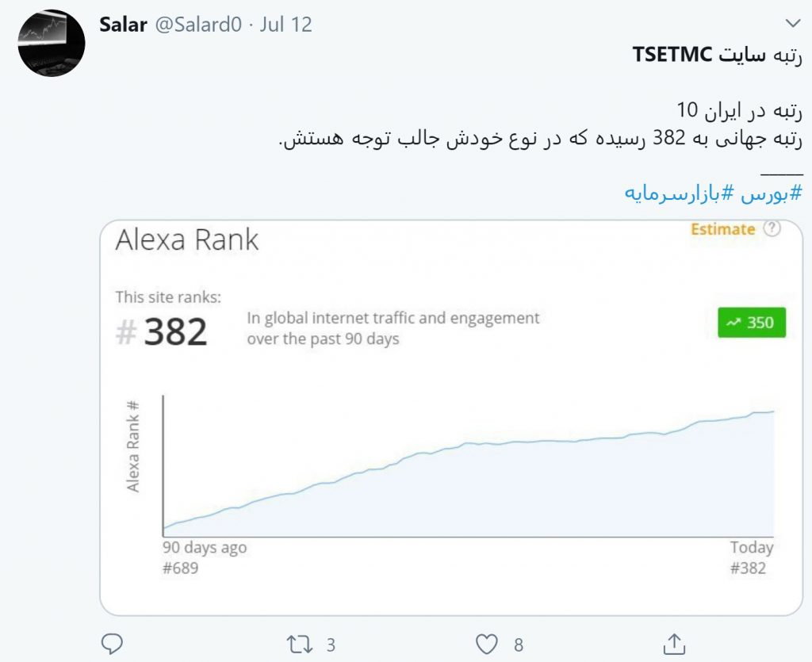Open the Alexa Rank chart image
Viewport: 812px width, 662px height.
point(451,418)
